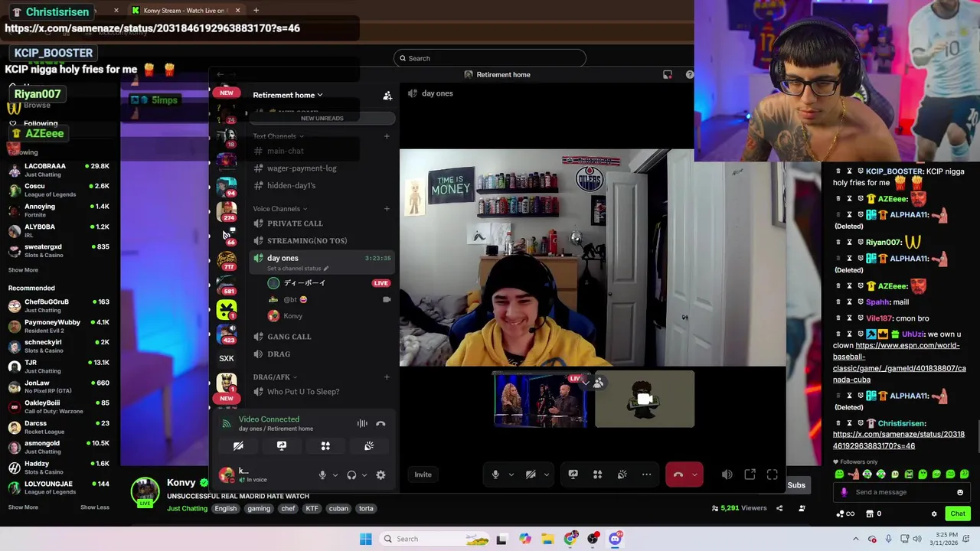The height and width of the screenshot is (551, 980).
Task: Open disconnect options arrow beside red button
Action: coord(695,474)
